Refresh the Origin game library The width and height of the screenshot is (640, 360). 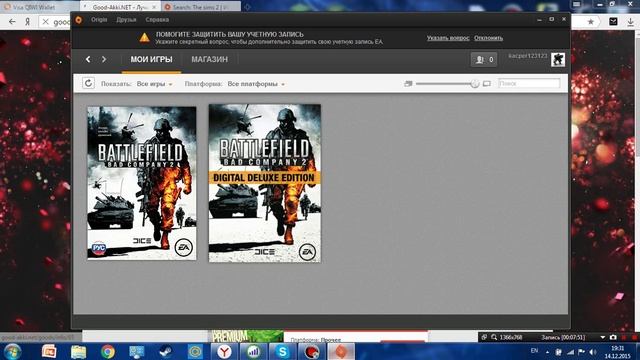pos(88,83)
